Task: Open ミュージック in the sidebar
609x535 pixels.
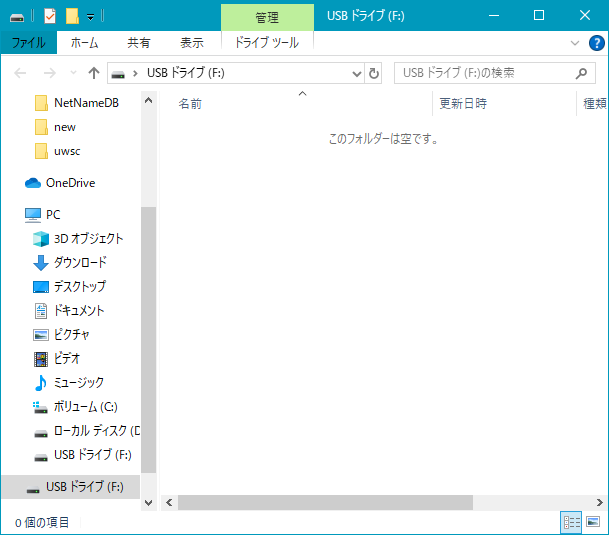Action: [x=69, y=383]
